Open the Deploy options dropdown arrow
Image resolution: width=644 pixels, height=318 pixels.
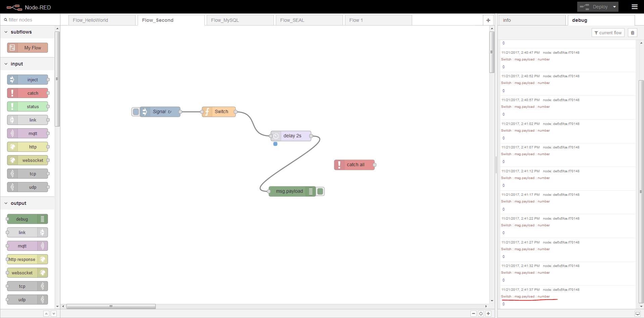614,7
